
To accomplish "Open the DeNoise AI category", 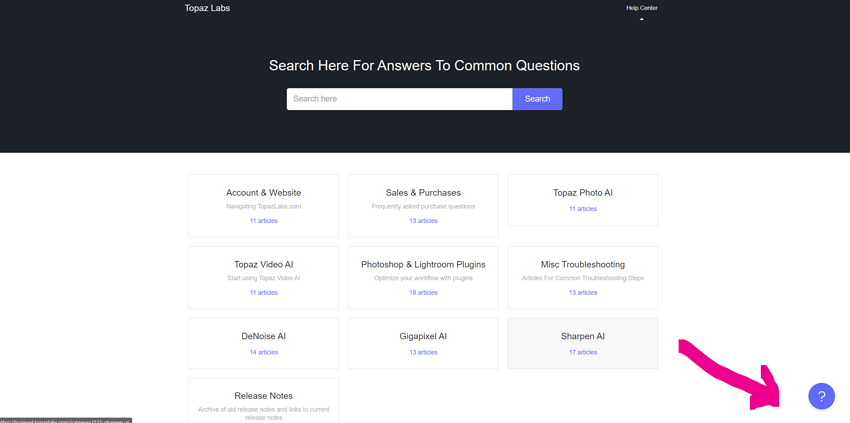I will pos(263,337).
